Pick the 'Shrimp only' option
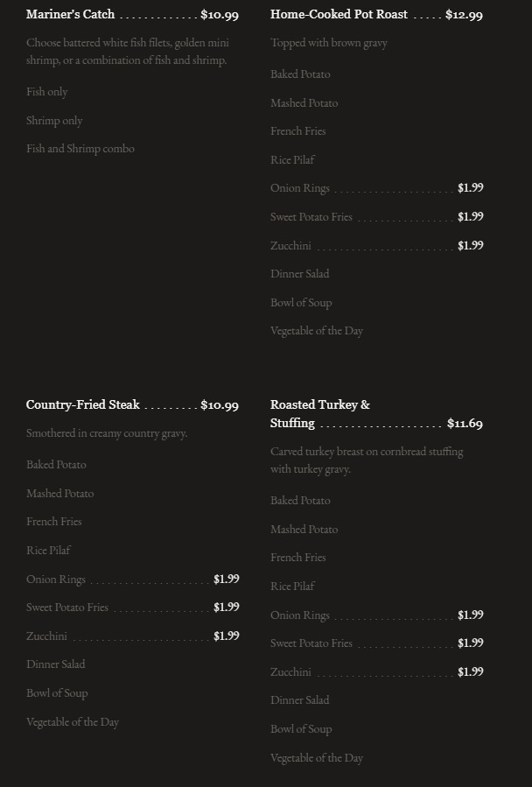This screenshot has height=787, width=532. (x=54, y=121)
